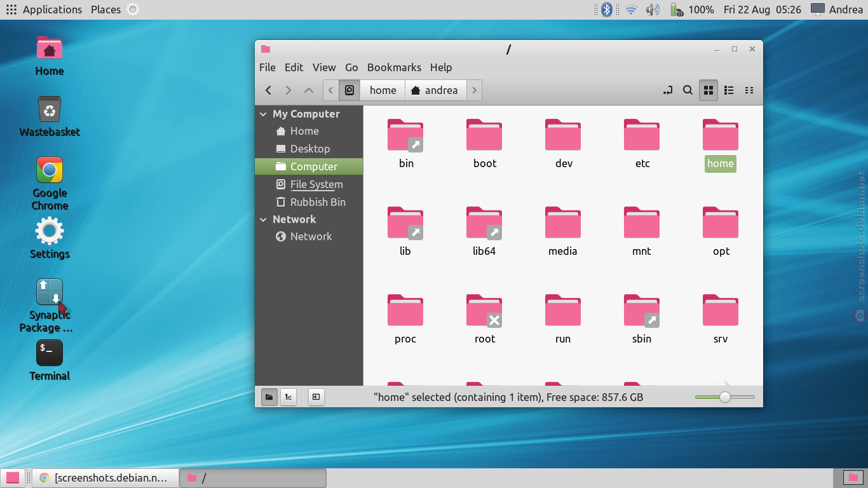Switch to list view

pyautogui.click(x=729, y=90)
